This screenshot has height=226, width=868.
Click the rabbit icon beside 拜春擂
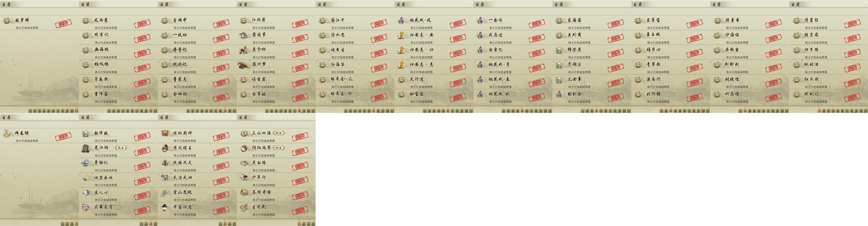click(x=7, y=133)
